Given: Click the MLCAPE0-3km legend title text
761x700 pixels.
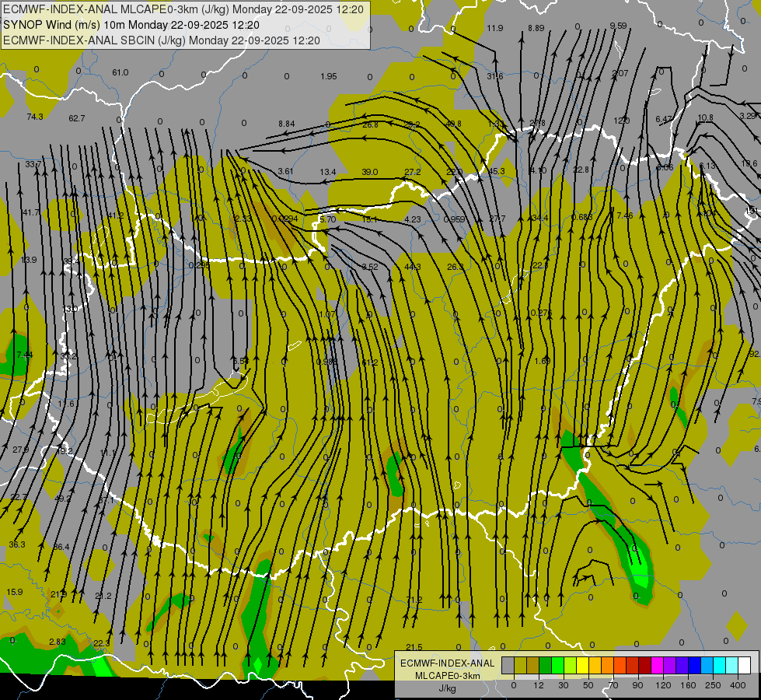Looking at the screenshot, I should (x=447, y=675).
